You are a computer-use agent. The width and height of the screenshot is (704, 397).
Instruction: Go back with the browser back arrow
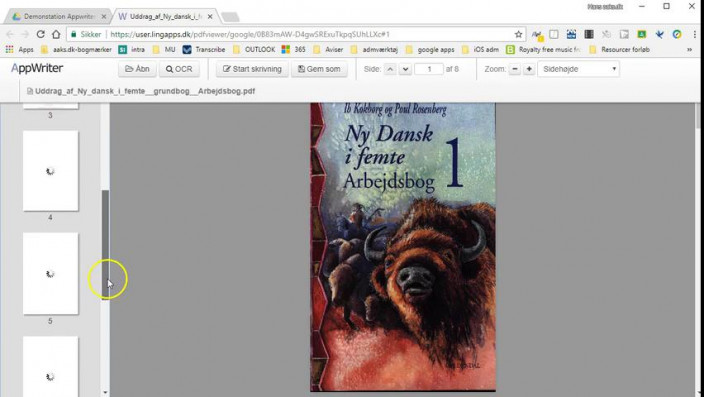(x=10, y=34)
